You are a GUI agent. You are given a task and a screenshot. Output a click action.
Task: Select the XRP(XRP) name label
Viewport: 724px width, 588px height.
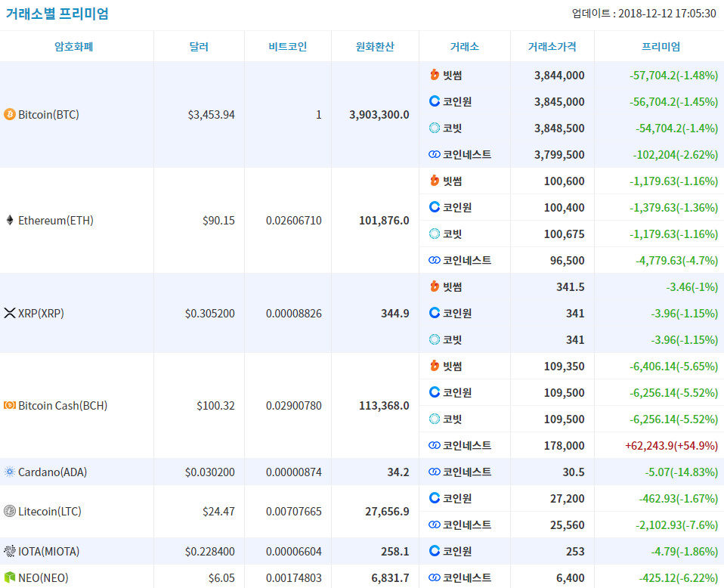pyautogui.click(x=41, y=313)
